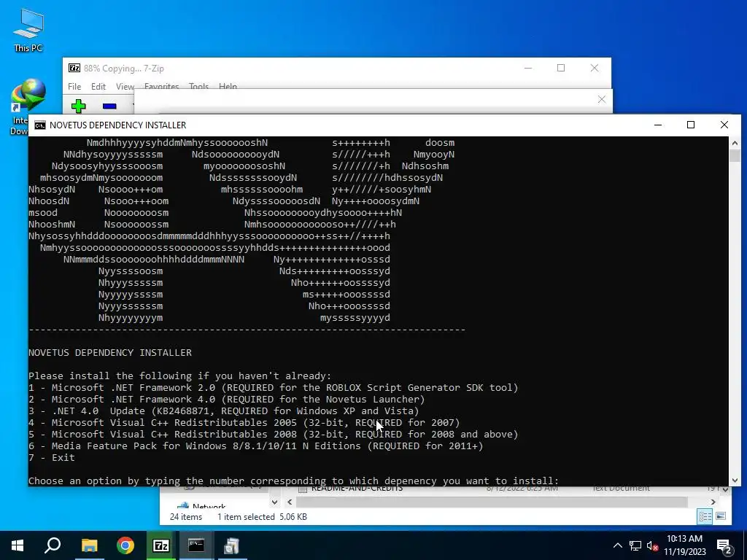Click the installer package taskbar icon
Screen dimensions: 747x560
click(x=232, y=545)
